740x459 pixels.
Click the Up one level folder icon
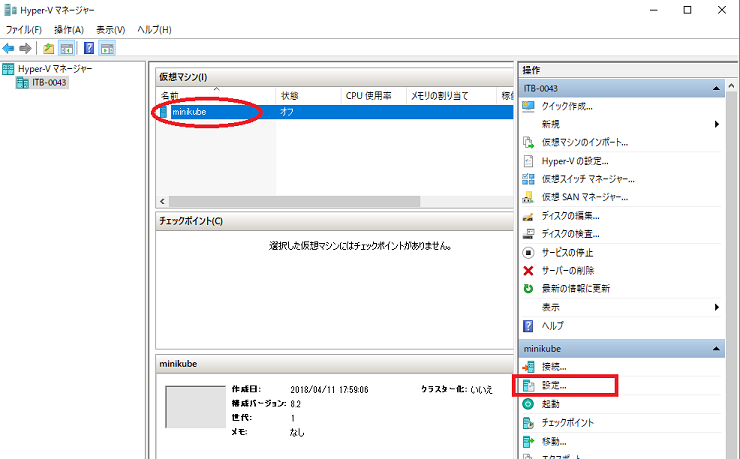pyautogui.click(x=48, y=48)
